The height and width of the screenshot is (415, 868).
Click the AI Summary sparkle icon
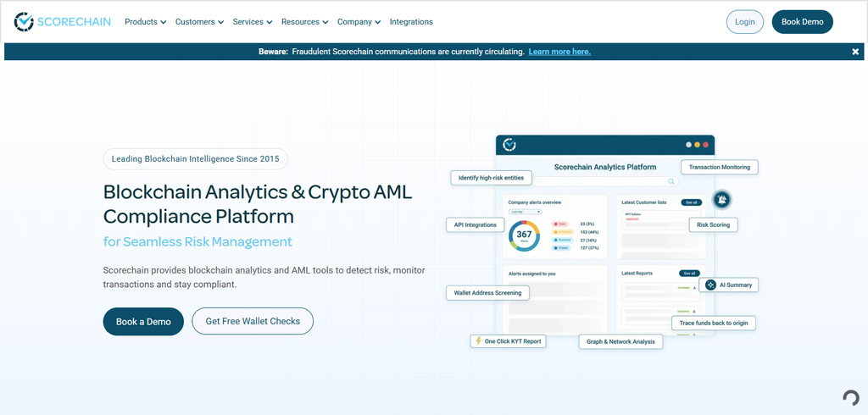pos(711,285)
